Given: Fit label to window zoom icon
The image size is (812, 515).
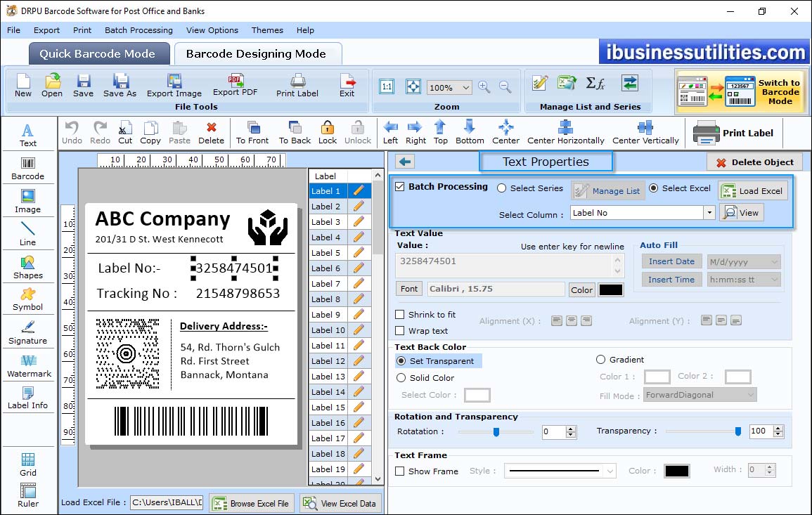Looking at the screenshot, I should click(x=413, y=86).
